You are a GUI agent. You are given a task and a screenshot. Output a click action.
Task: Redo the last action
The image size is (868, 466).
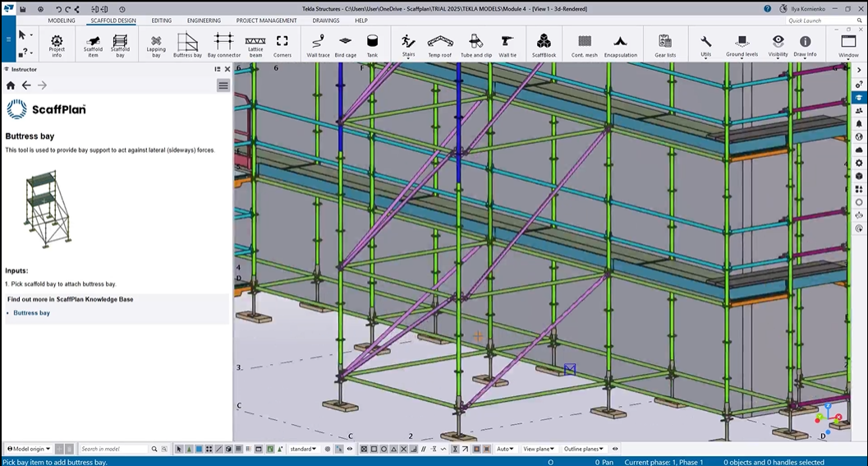(x=67, y=9)
